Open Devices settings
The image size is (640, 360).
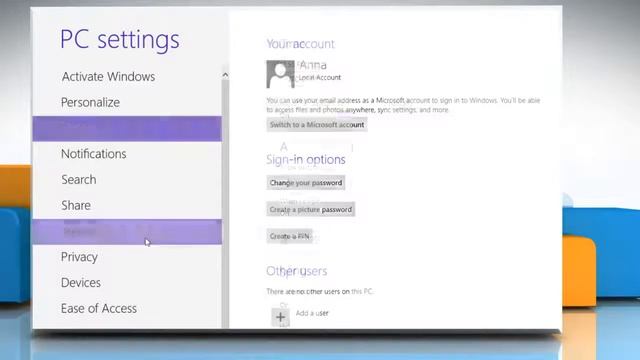click(x=81, y=282)
